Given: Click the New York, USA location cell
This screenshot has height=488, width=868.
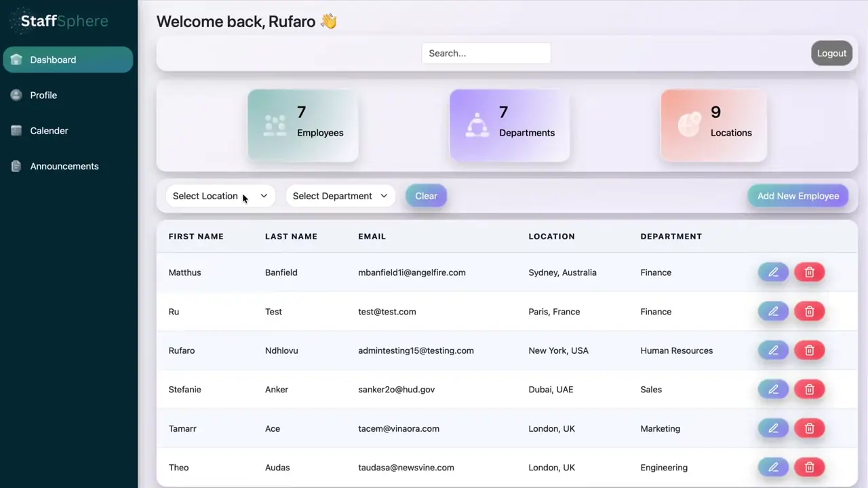Looking at the screenshot, I should [x=558, y=350].
